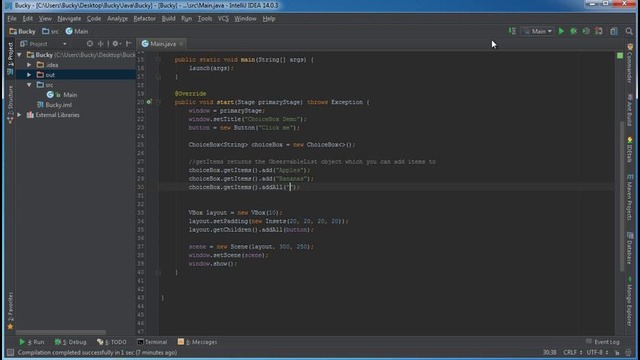Viewport: 640px width, 360px height.
Task: Click inside the addAll quotes on line 30
Action: (290, 187)
